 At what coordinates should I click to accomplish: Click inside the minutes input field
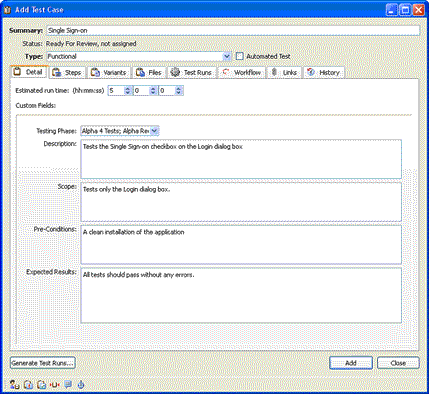pos(142,91)
